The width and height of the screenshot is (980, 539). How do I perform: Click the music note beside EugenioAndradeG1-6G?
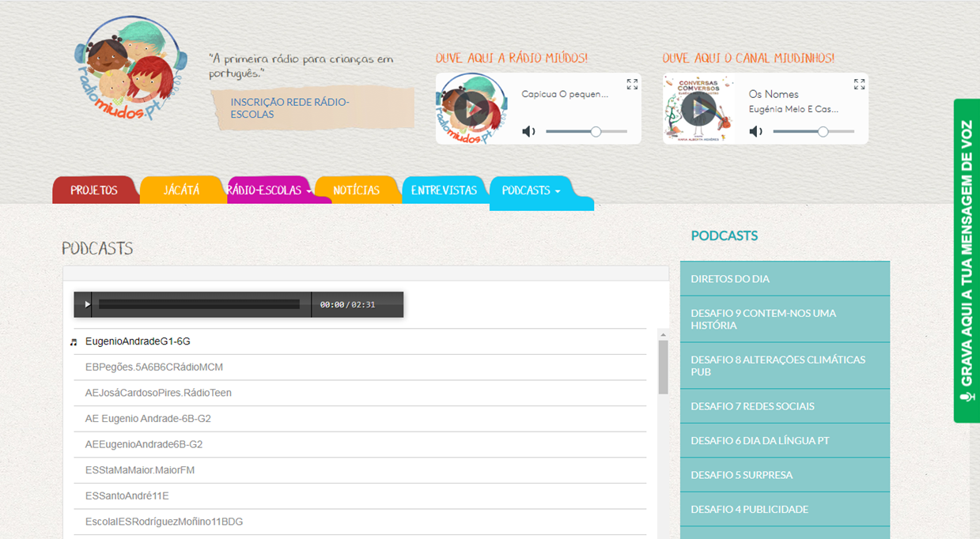74,341
